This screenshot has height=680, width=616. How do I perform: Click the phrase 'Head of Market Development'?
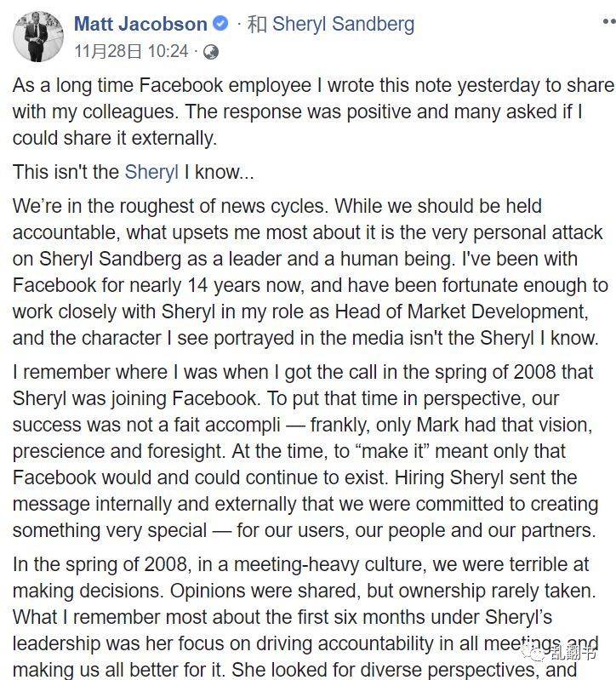(x=461, y=311)
